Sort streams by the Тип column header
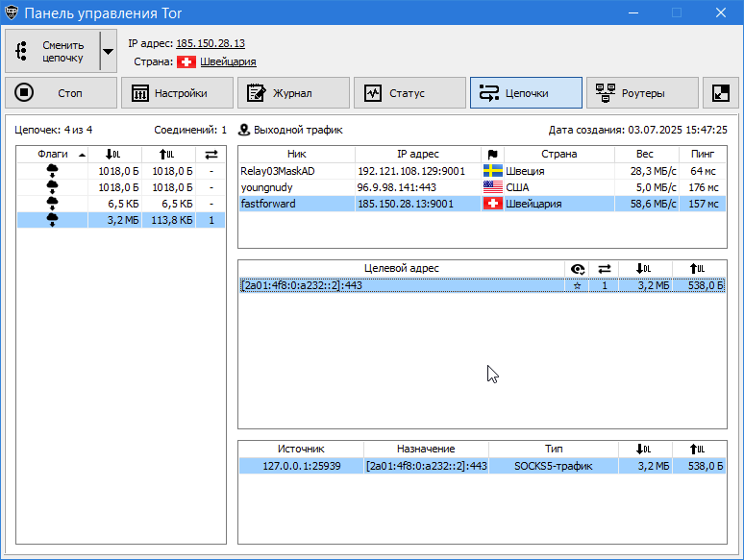Image resolution: width=744 pixels, height=560 pixels. pyautogui.click(x=554, y=449)
